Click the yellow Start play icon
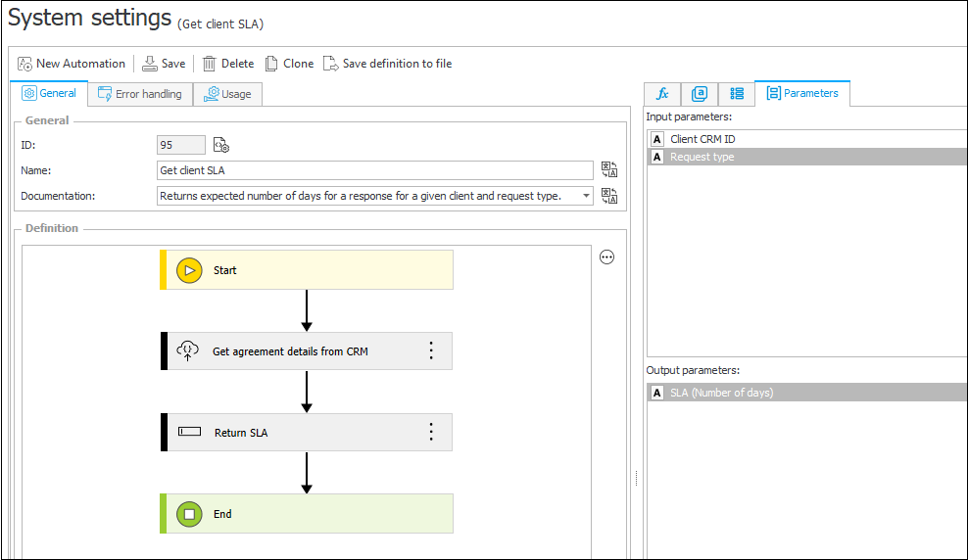968x560 pixels. tap(189, 270)
